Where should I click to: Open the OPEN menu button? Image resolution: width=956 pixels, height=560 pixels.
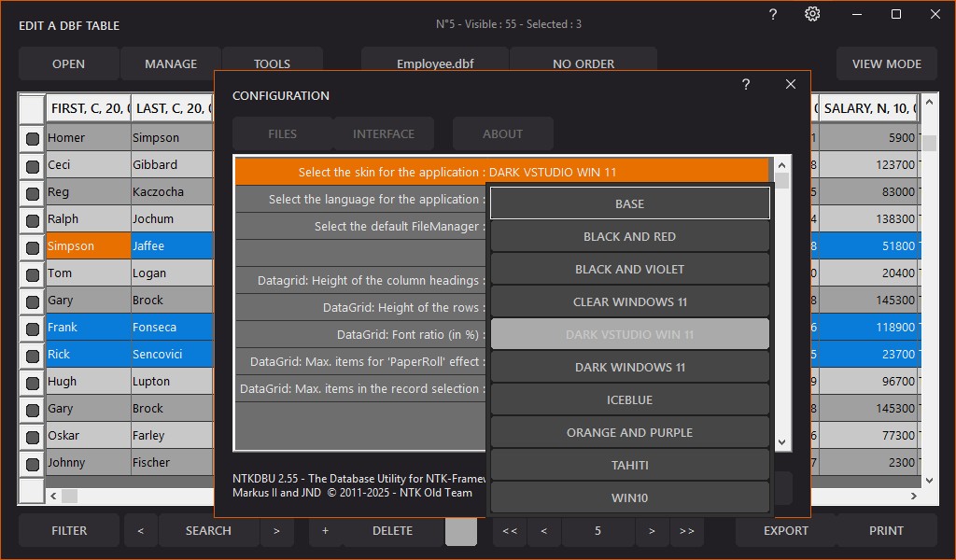tap(68, 63)
